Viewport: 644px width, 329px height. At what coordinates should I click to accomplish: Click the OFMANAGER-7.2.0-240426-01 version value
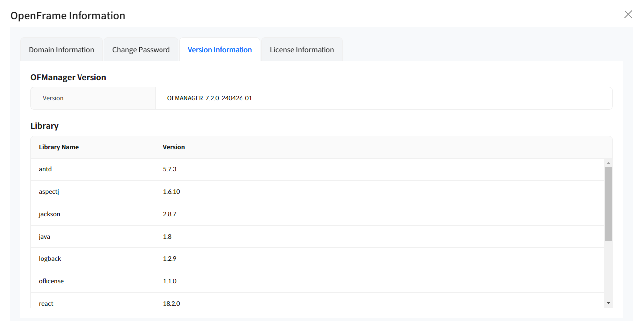point(210,98)
